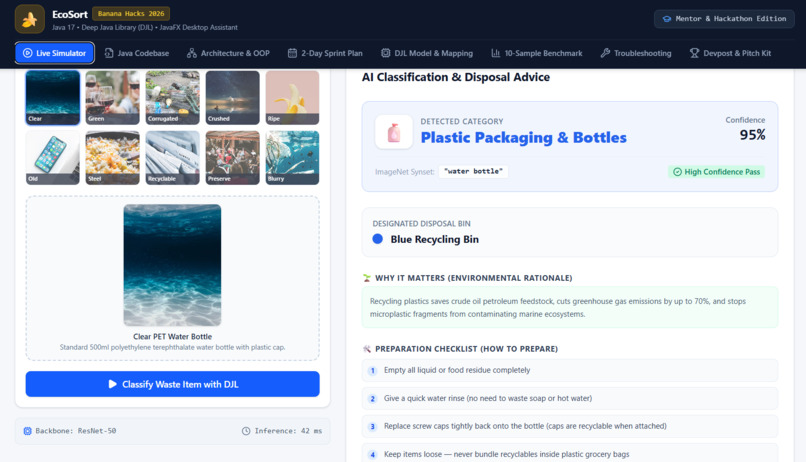
Task: Click "Empty all liquid or food residue" step
Action: 570,371
